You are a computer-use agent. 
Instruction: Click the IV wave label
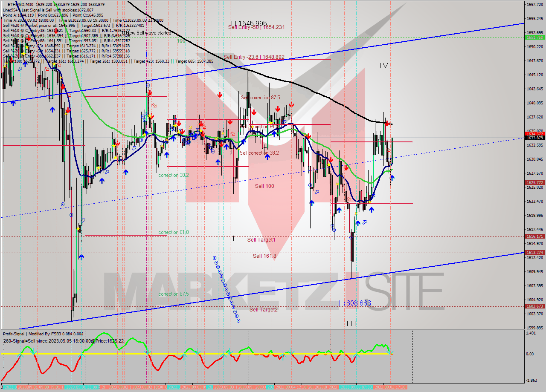pyautogui.click(x=383, y=66)
